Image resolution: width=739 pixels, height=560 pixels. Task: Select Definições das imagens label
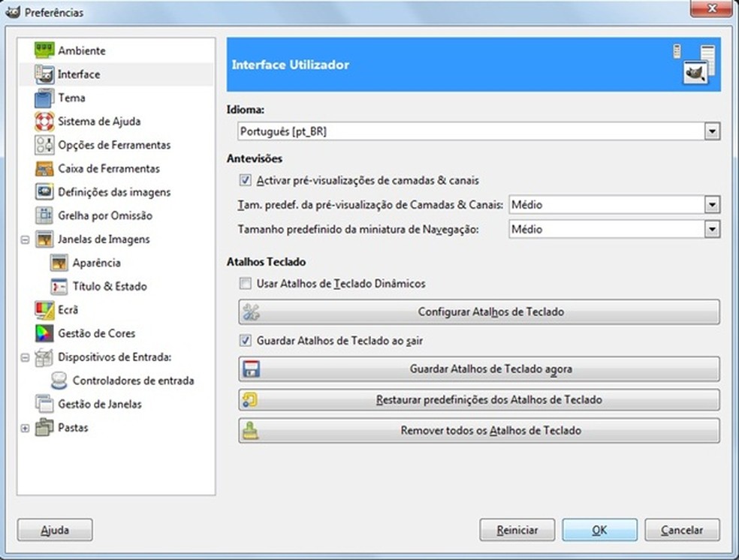pyautogui.click(x=114, y=191)
